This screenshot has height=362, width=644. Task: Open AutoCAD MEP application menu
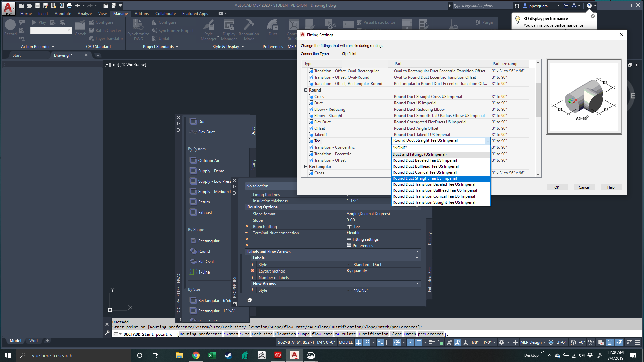9,8
